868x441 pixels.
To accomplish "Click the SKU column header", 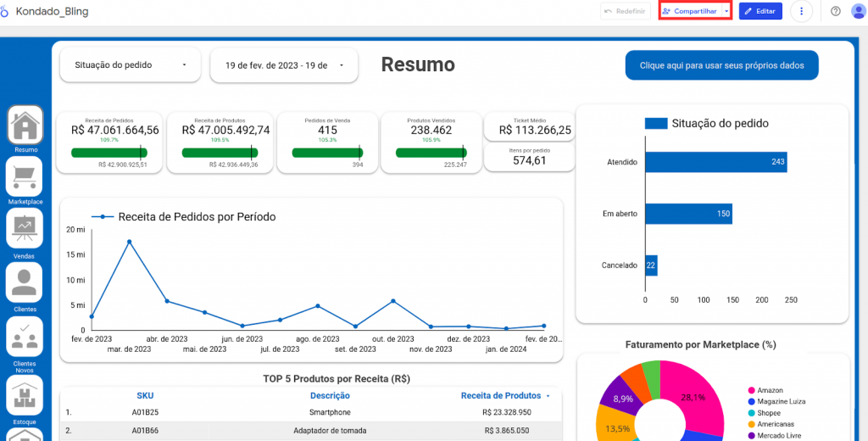I will tap(145, 395).
